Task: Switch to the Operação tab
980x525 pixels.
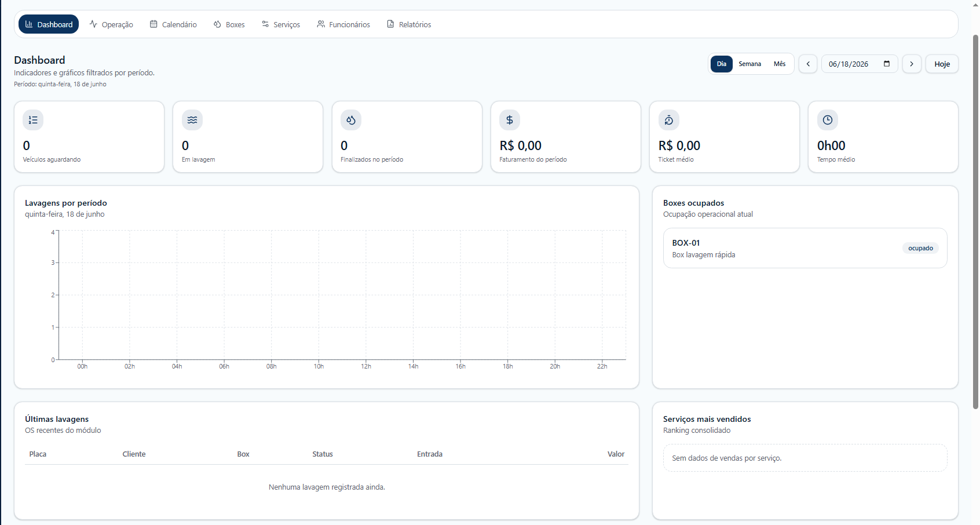Action: pos(111,24)
